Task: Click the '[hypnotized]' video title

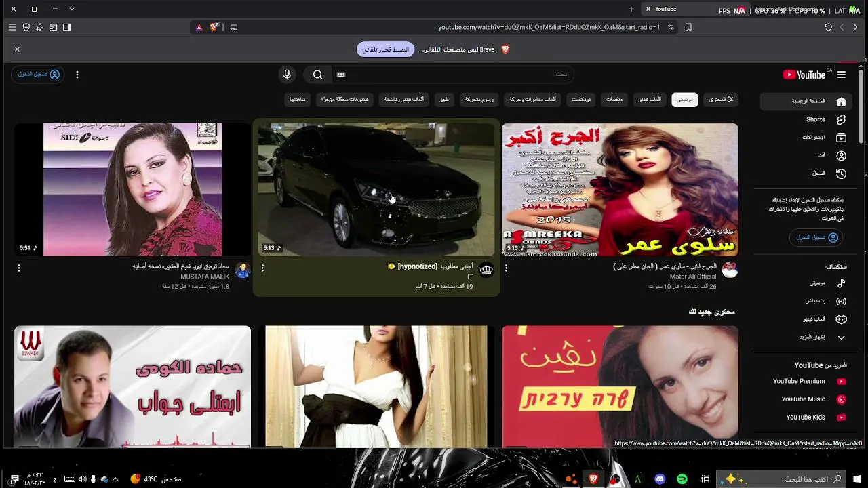Action: pos(430,266)
